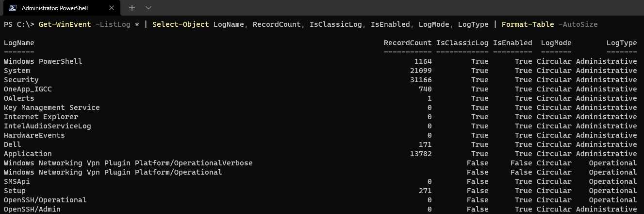Click the Dell log name
Image resolution: width=644 pixels, height=214 pixels.
pyautogui.click(x=13, y=144)
